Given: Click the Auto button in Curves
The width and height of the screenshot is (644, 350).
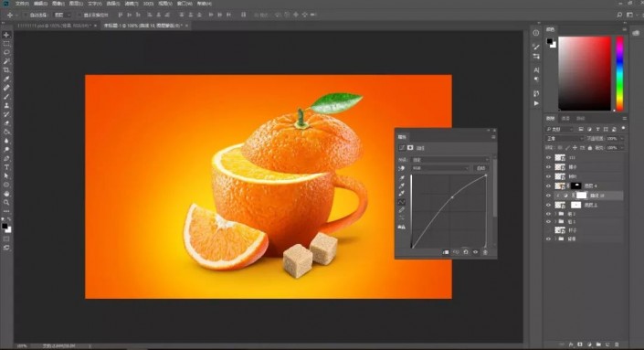Looking at the screenshot, I should coord(481,168).
